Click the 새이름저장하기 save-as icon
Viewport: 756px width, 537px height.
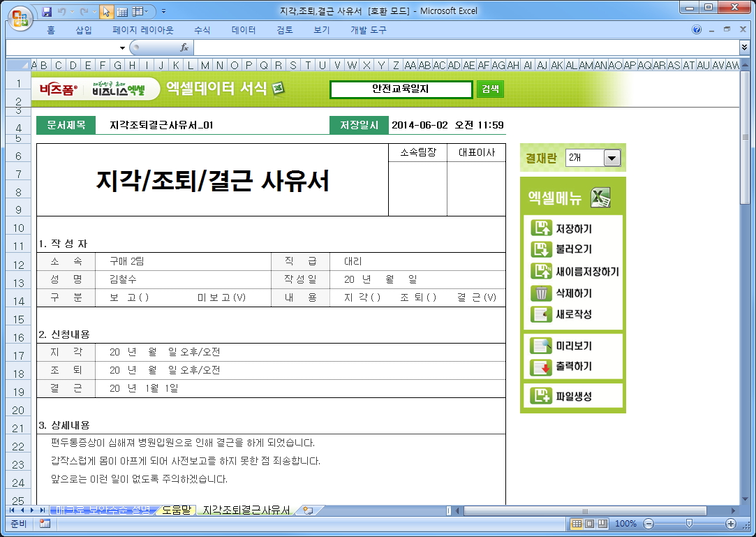[541, 271]
